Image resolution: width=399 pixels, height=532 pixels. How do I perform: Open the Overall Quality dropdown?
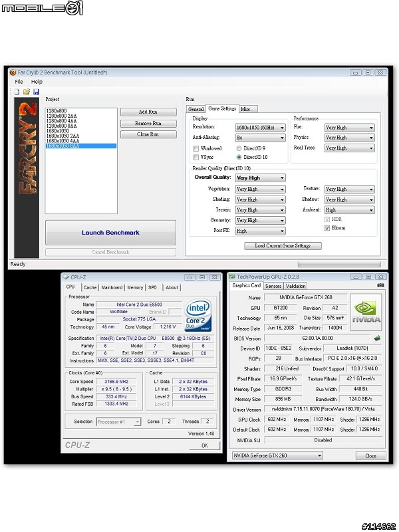coord(261,178)
